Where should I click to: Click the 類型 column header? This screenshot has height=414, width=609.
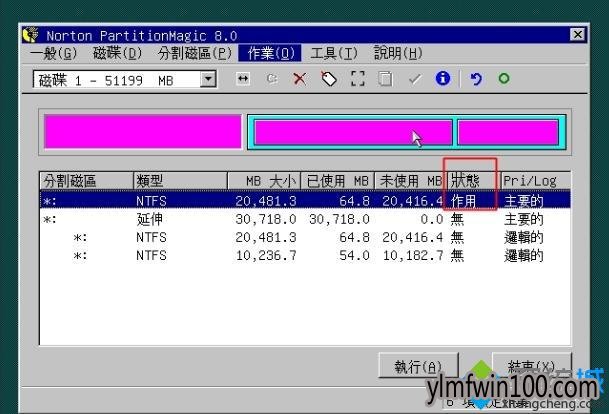(180, 181)
